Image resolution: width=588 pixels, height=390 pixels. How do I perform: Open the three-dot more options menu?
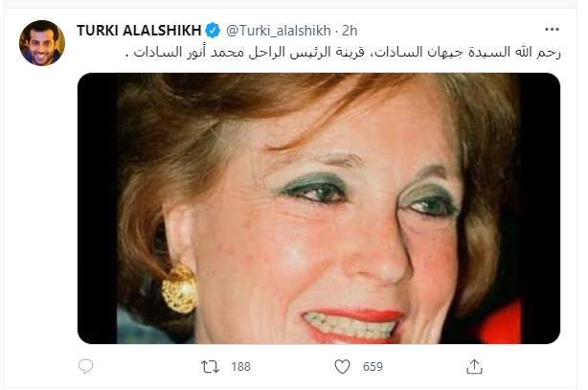pyautogui.click(x=552, y=30)
